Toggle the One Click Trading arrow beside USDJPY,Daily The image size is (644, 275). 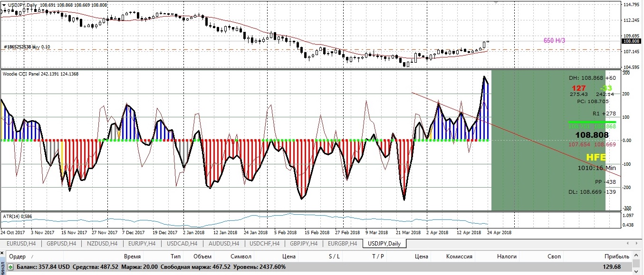pyautogui.click(x=4, y=5)
